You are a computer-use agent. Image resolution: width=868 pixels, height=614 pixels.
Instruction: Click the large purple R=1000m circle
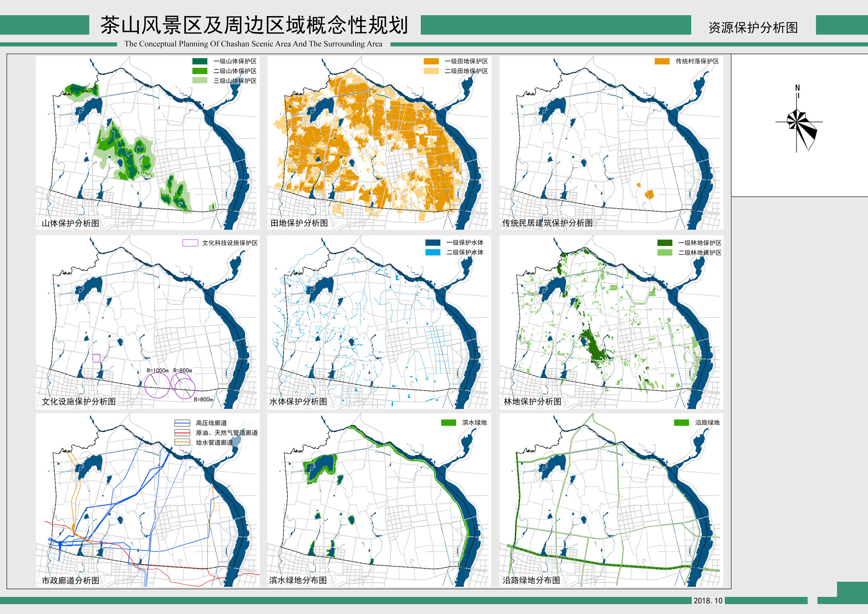coord(157,385)
